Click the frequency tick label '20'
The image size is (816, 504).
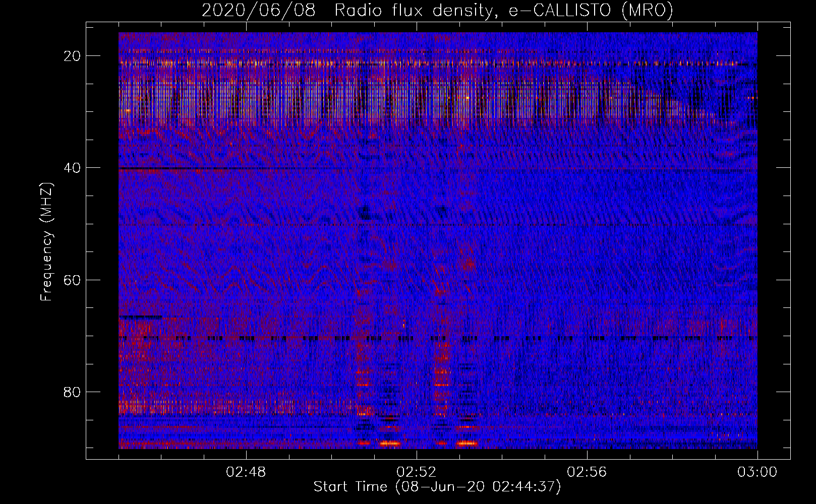(x=73, y=56)
